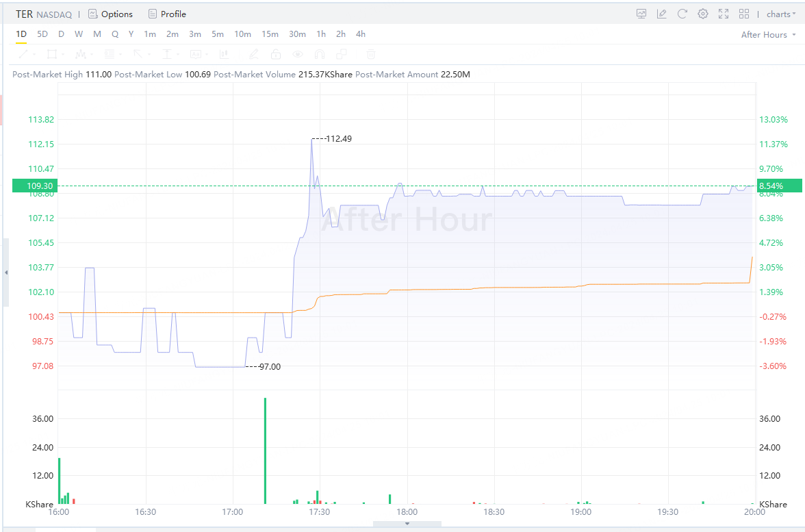The width and height of the screenshot is (805, 532).
Task: Switch to the 5m interval tab
Action: (218, 34)
